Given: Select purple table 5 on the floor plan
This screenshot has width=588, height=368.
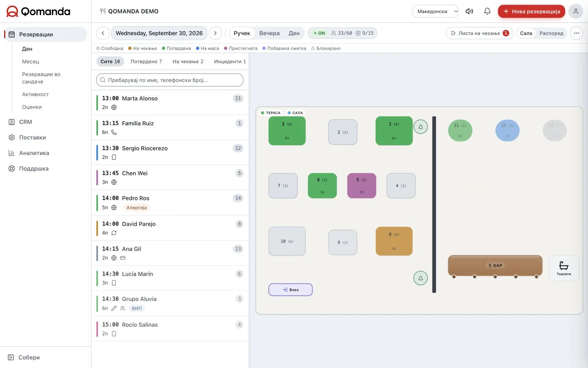Looking at the screenshot, I should coord(361,186).
